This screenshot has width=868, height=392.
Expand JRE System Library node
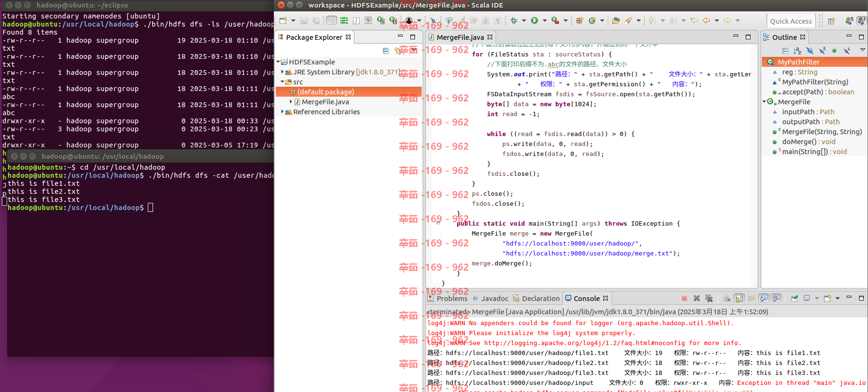(282, 72)
